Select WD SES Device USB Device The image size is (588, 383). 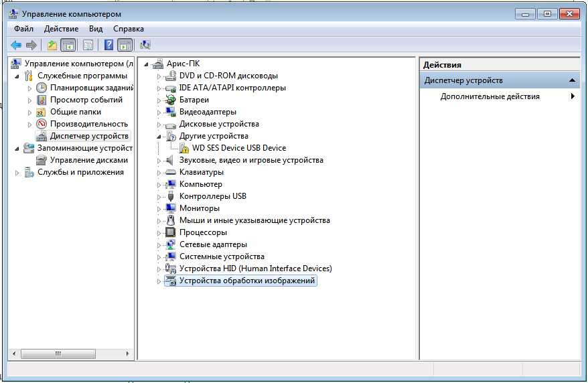click(x=239, y=148)
